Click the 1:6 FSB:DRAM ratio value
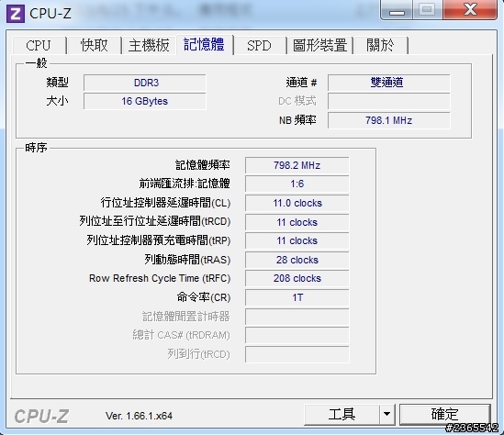The width and height of the screenshot is (504, 435). coord(297,184)
